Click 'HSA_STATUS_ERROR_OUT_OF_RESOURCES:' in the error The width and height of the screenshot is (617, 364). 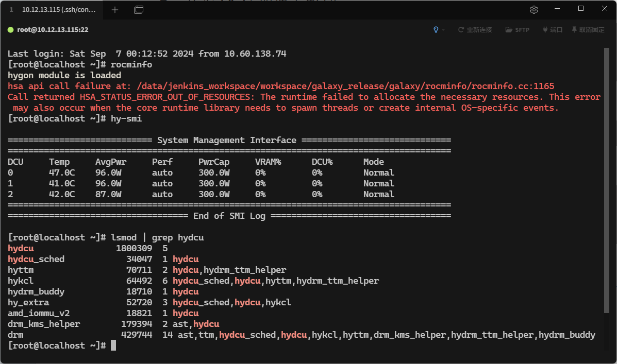pos(168,97)
